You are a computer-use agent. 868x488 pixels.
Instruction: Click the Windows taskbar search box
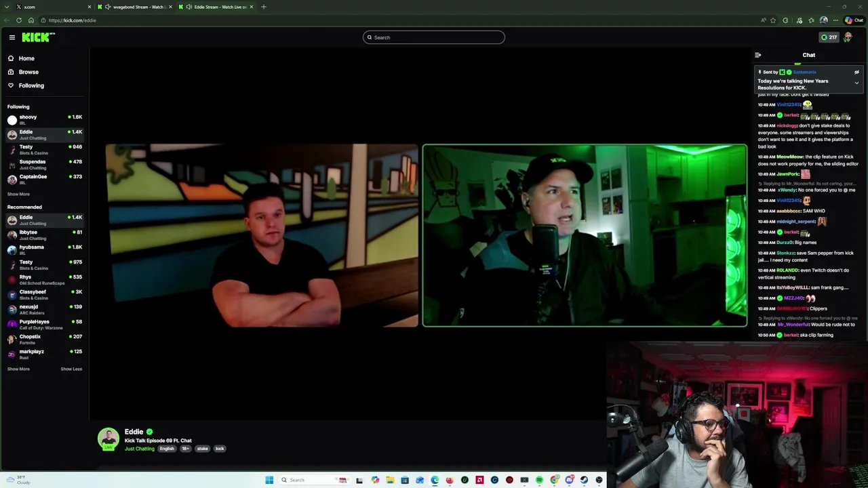(x=313, y=480)
